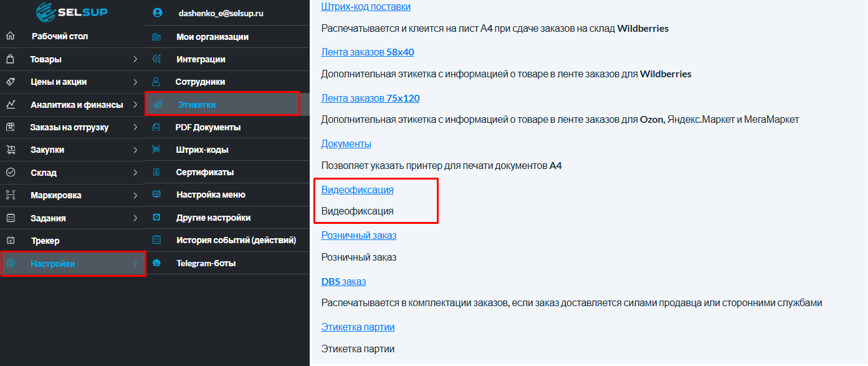The height and width of the screenshot is (366, 868).
Task: Click the cart icon beside Закупки
Action: [x=10, y=150]
